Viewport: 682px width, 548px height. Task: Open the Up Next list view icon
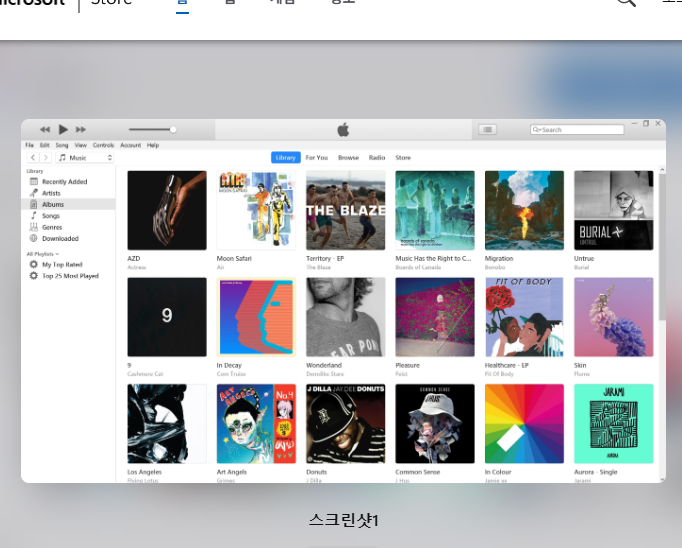coord(488,130)
